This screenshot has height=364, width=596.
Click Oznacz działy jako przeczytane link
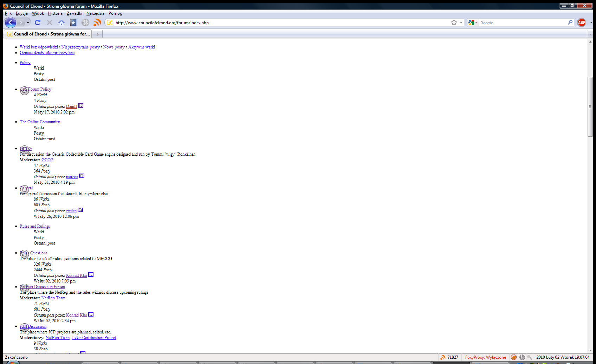point(47,53)
